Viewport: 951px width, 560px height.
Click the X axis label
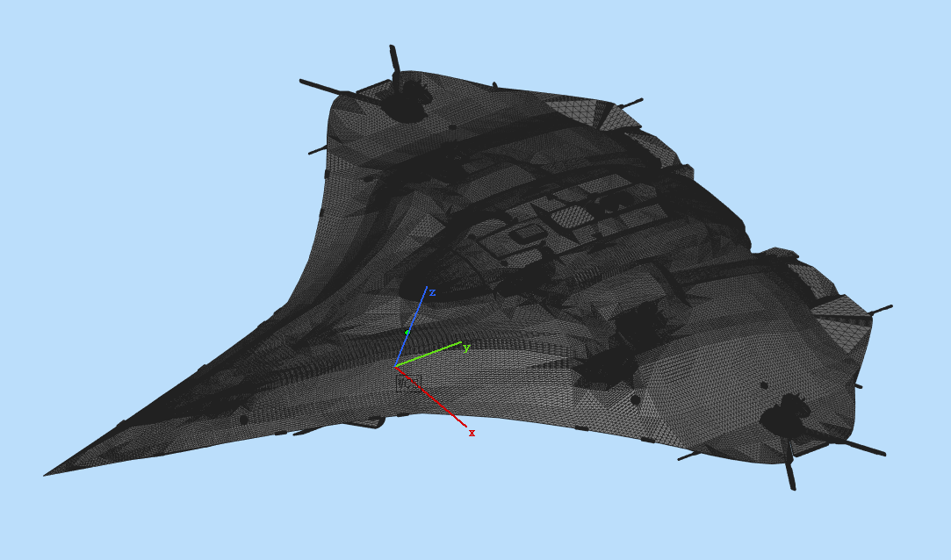pos(470,433)
